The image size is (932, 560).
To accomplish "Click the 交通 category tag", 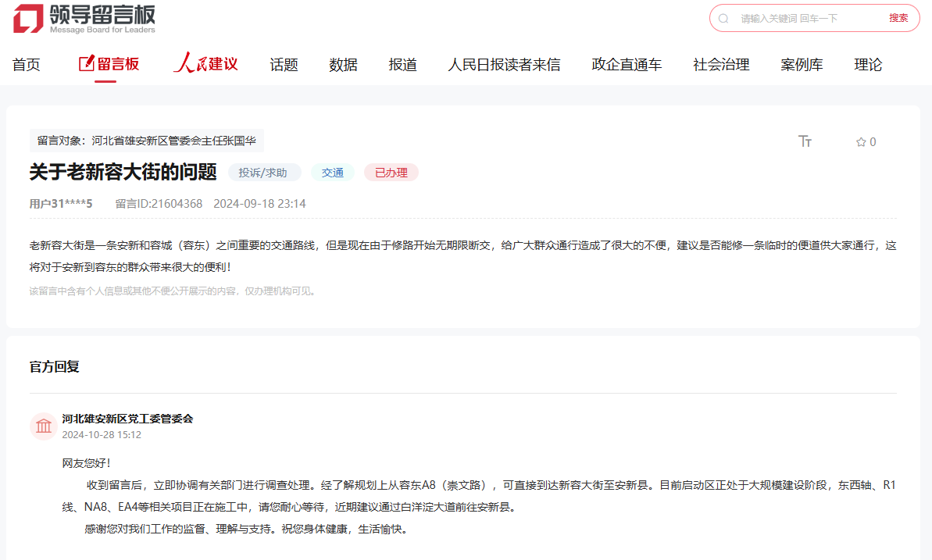I will click(x=332, y=173).
